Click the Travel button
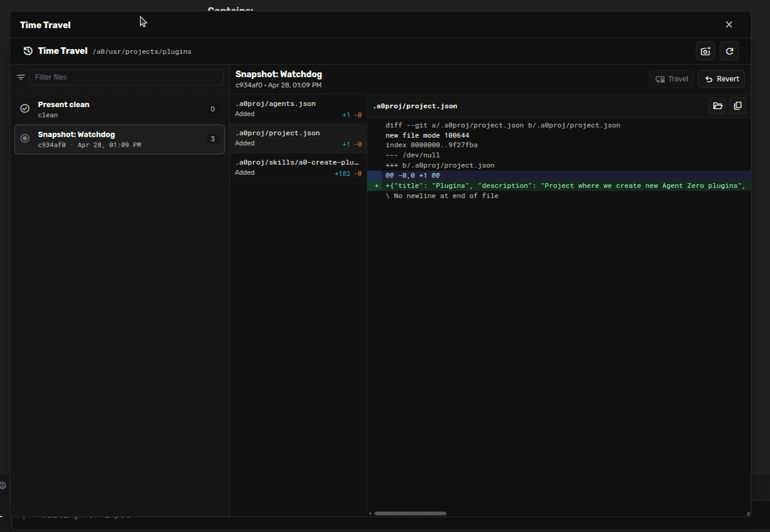 click(671, 79)
